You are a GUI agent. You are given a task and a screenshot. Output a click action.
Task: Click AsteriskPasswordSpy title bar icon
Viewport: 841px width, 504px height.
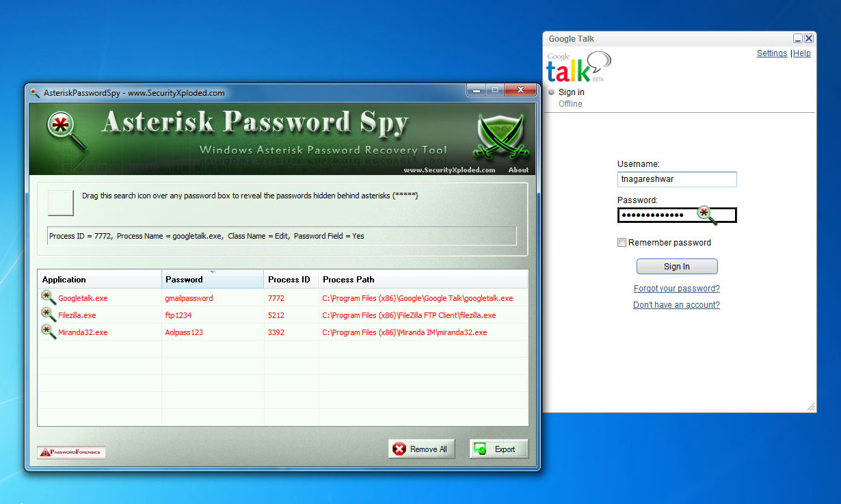(36, 93)
